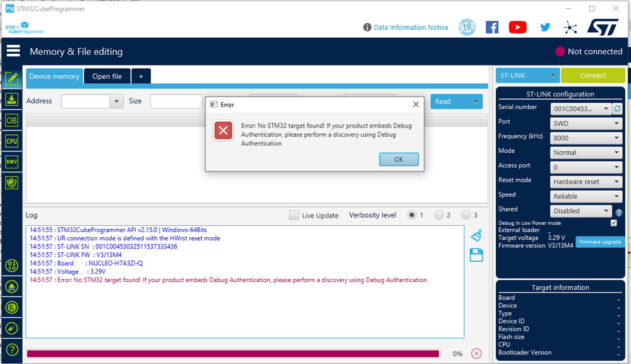
Task: Open the Mode Normal dropdown
Action: tap(586, 153)
